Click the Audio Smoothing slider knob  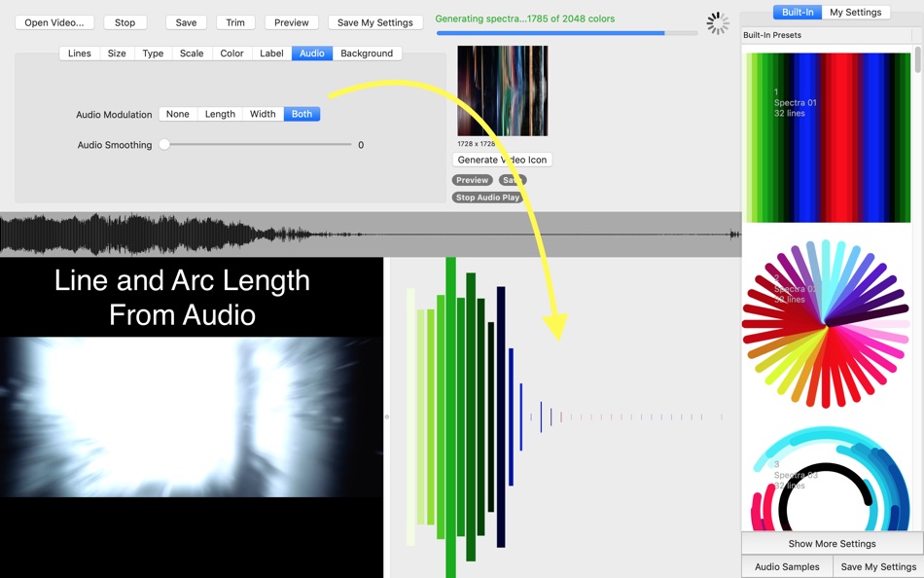pyautogui.click(x=164, y=144)
